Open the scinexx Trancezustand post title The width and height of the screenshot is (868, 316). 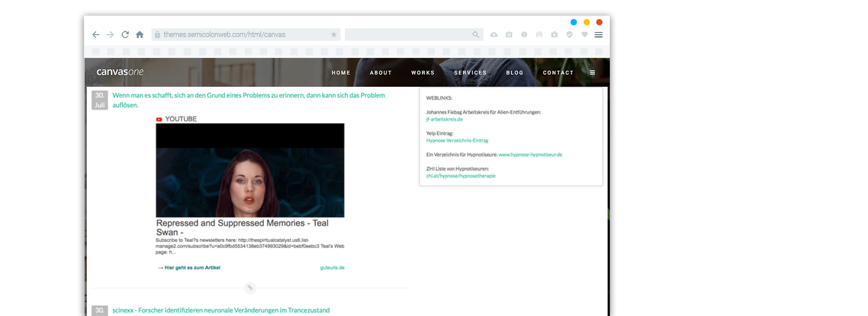point(221,310)
